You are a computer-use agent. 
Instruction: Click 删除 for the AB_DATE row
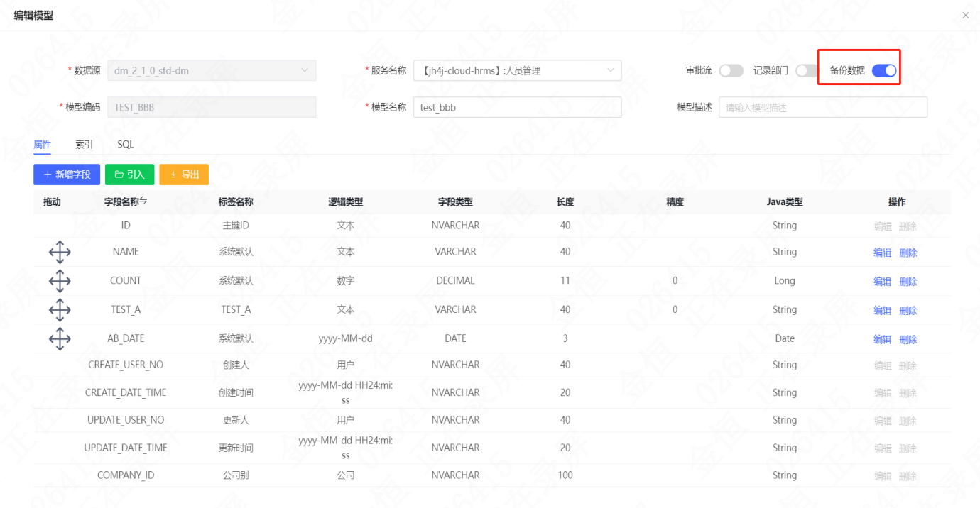[x=908, y=339]
